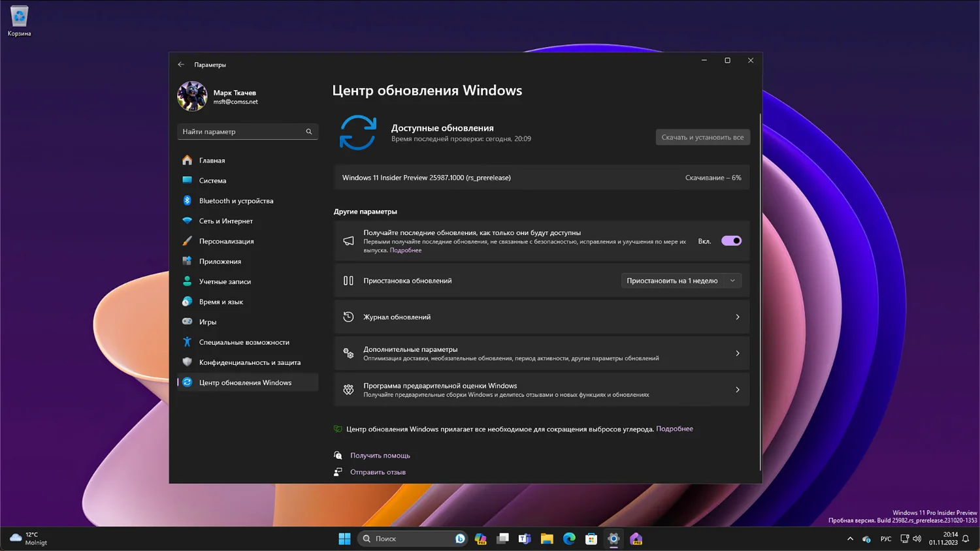Viewport: 980px width, 551px height.
Task: Open Конфиденциальность и защита shield icon
Action: coord(188,362)
